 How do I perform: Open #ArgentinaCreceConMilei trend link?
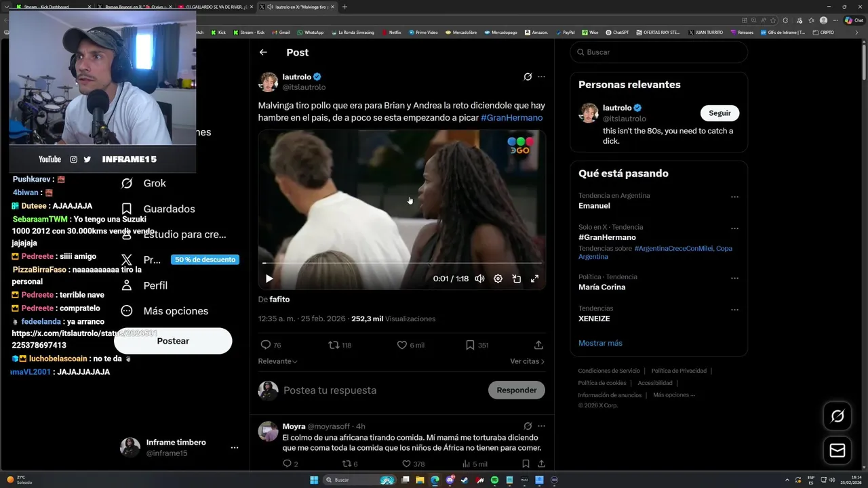(x=673, y=249)
